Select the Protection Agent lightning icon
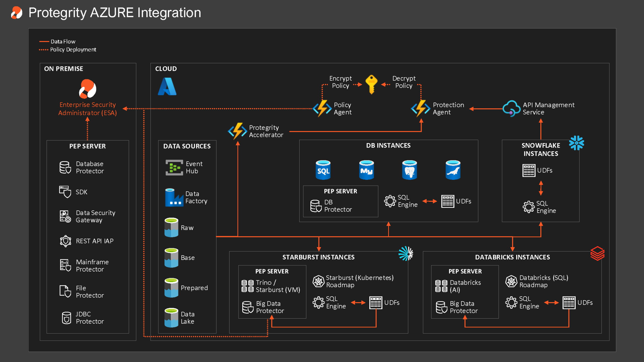This screenshot has width=644, height=362. pos(421,109)
